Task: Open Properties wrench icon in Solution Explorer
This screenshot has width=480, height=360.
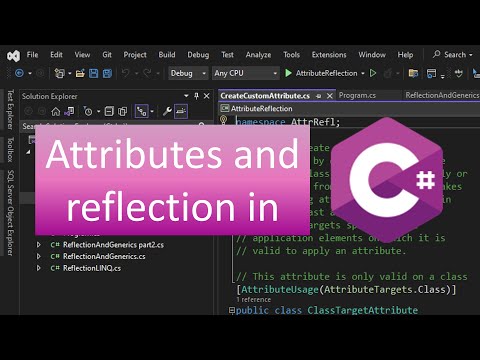Action: [x=167, y=111]
